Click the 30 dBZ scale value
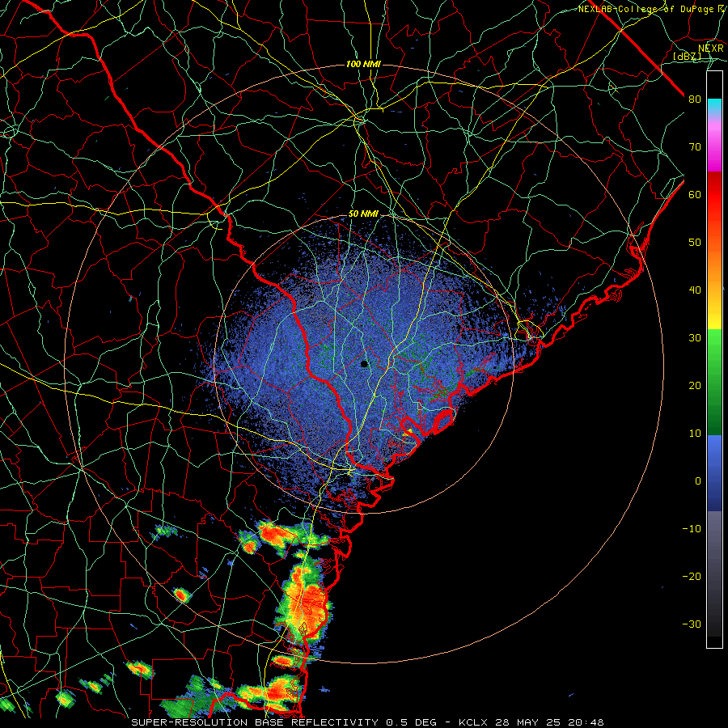This screenshot has width=728, height=728. pyautogui.click(x=695, y=338)
